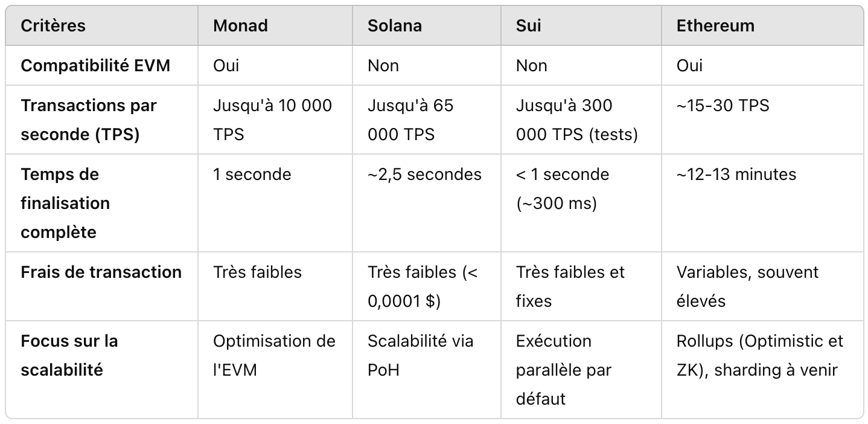Viewport: 868px width, 424px height.
Task: Select the Jusqu'à 65 000 TPS cell
Action: pos(410,120)
